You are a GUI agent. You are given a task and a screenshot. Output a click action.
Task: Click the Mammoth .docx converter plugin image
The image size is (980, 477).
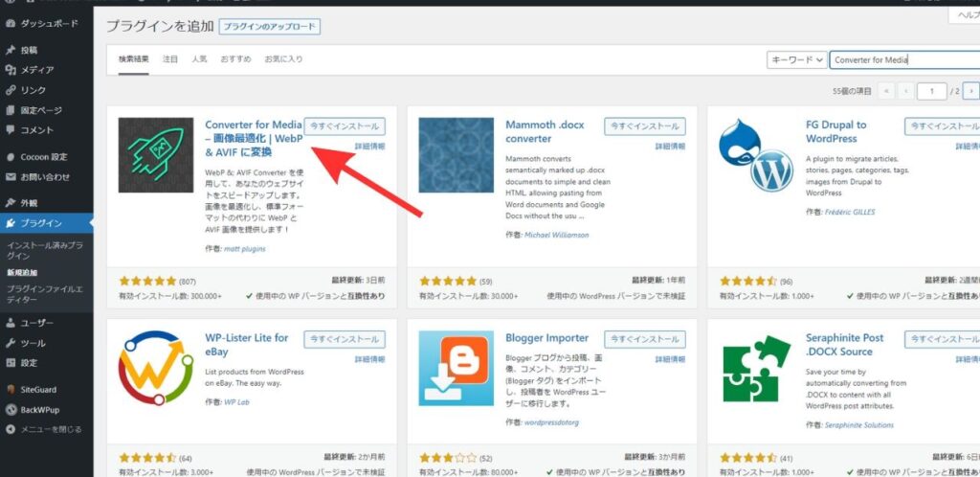(x=457, y=155)
